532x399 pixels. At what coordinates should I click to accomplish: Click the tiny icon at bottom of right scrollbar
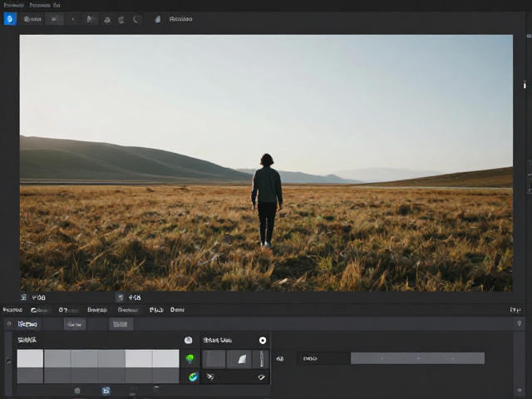tap(520, 390)
